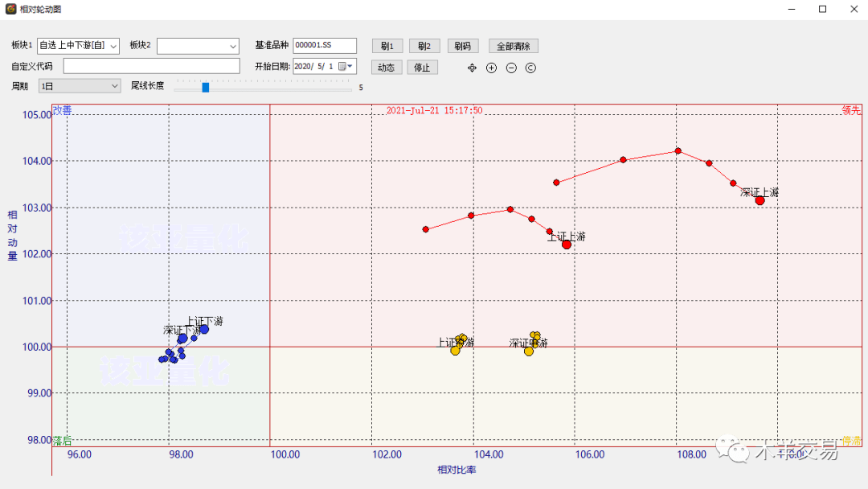Click the zoom in plus icon
868x489 pixels.
tap(492, 68)
